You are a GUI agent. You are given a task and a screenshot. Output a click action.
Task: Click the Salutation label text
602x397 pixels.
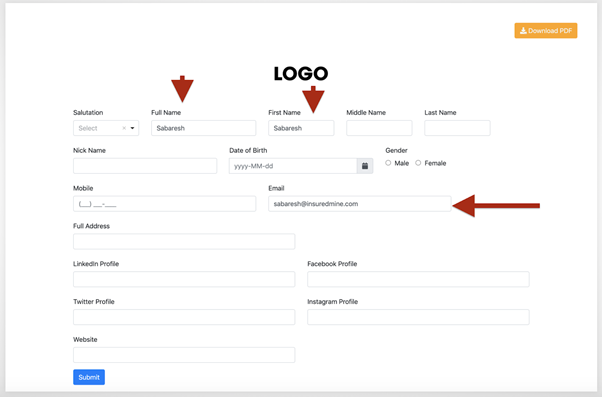(88, 112)
